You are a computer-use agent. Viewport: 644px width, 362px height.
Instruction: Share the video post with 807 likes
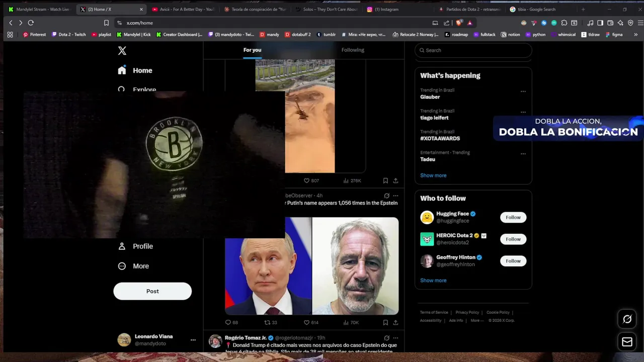pyautogui.click(x=395, y=180)
